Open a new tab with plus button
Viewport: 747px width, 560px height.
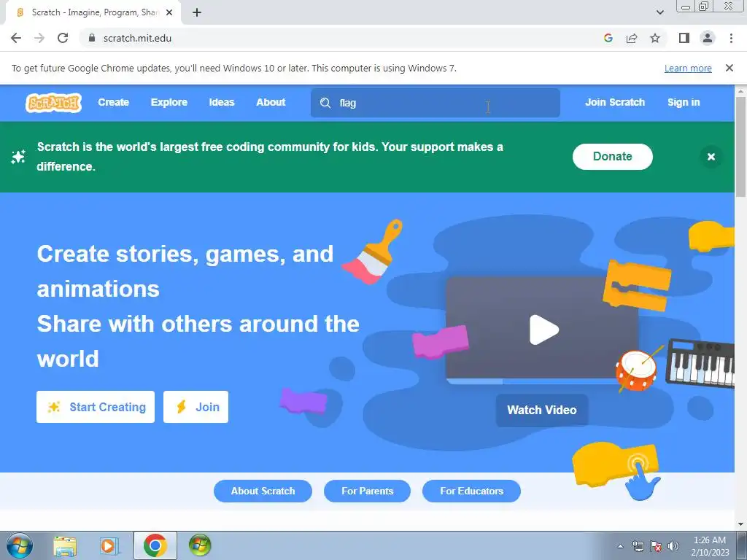(197, 12)
